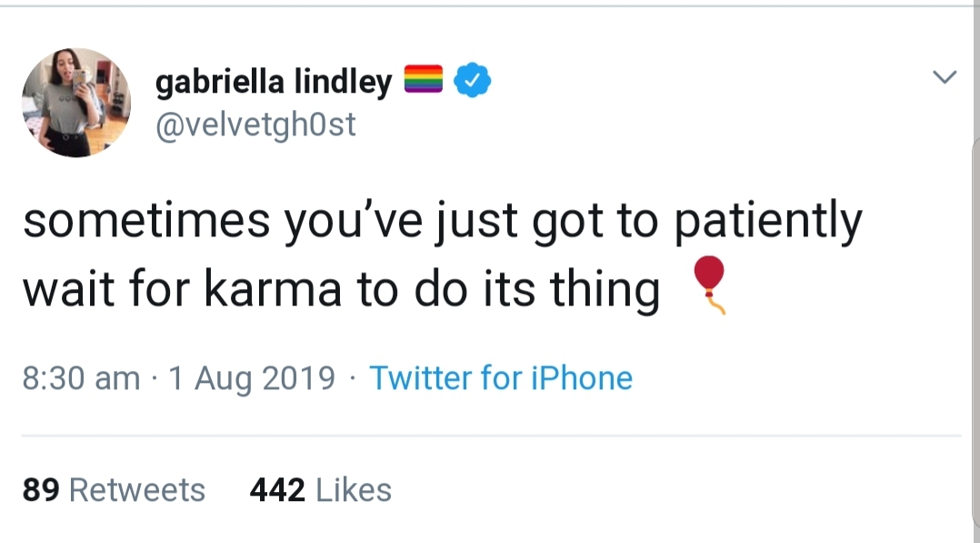This screenshot has width=980, height=543.
Task: Expand the tweet options chevron
Action: click(945, 77)
